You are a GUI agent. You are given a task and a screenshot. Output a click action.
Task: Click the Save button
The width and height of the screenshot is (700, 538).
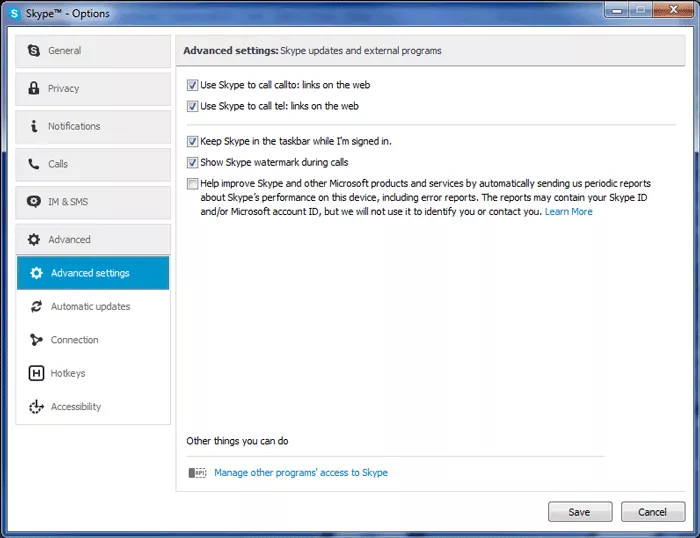pyautogui.click(x=580, y=512)
